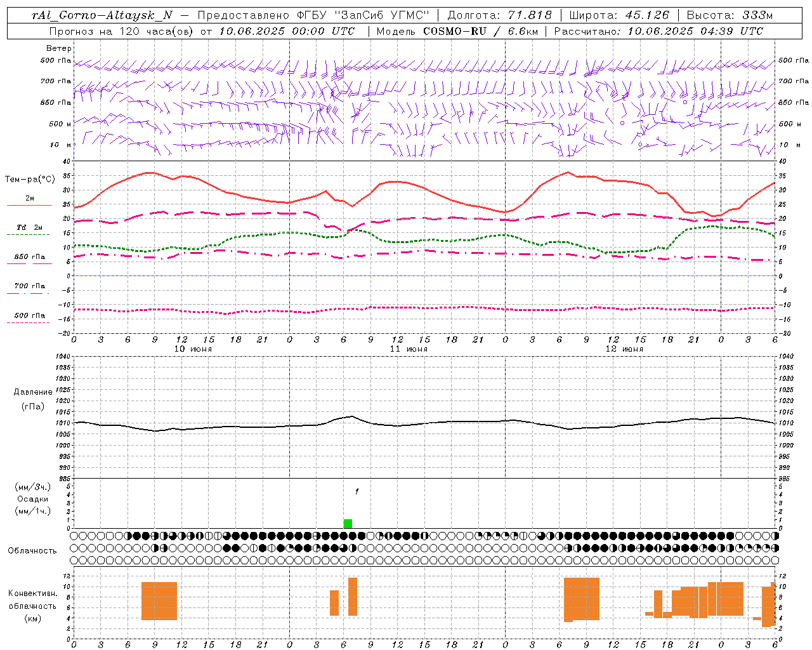The height and width of the screenshot is (650, 812).
Task: Click the 500 гПа temperature legend entry
Action: pos(29,315)
